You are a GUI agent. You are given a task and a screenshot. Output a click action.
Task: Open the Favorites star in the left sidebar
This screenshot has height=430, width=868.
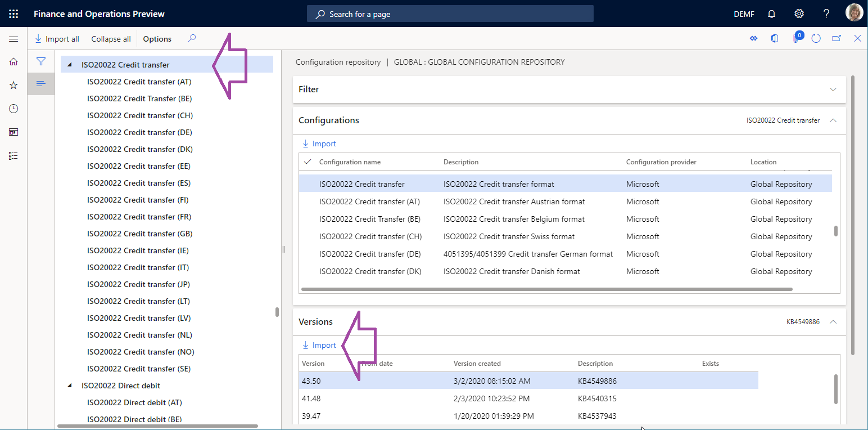click(13, 85)
